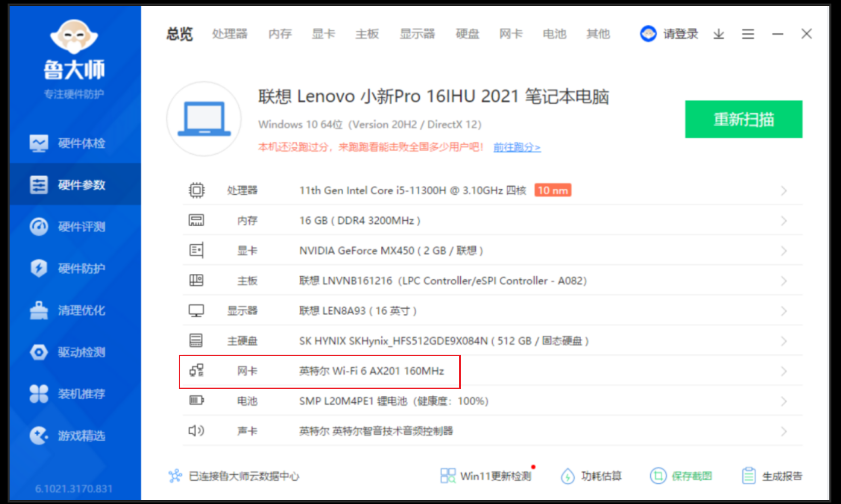841x504 pixels.
Task: Expand the 声卡 row chevron
Action: tap(784, 432)
